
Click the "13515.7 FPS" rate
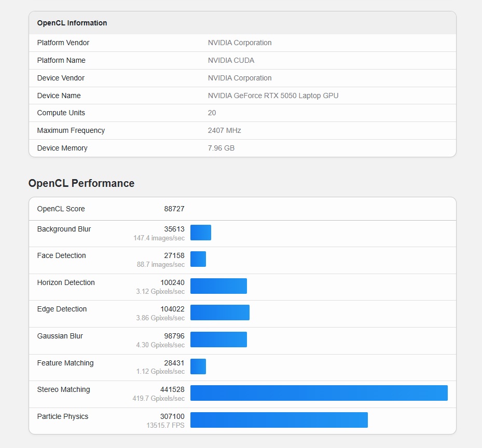point(166,426)
